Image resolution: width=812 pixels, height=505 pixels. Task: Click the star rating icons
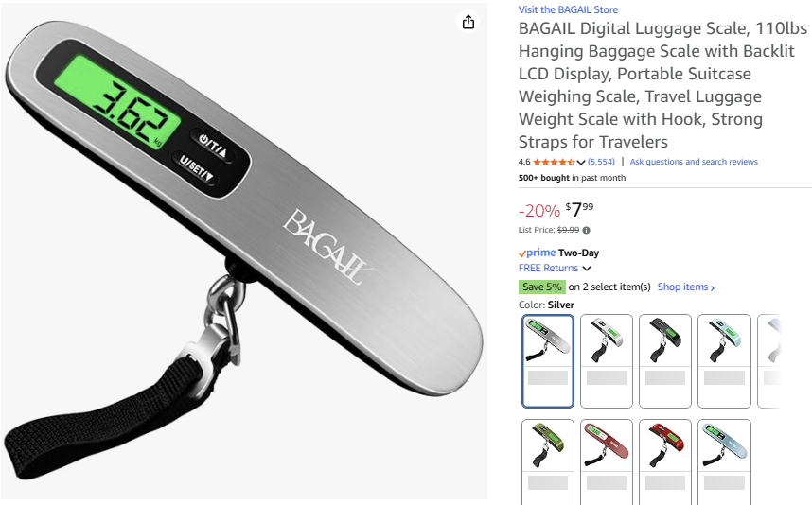[554, 162]
